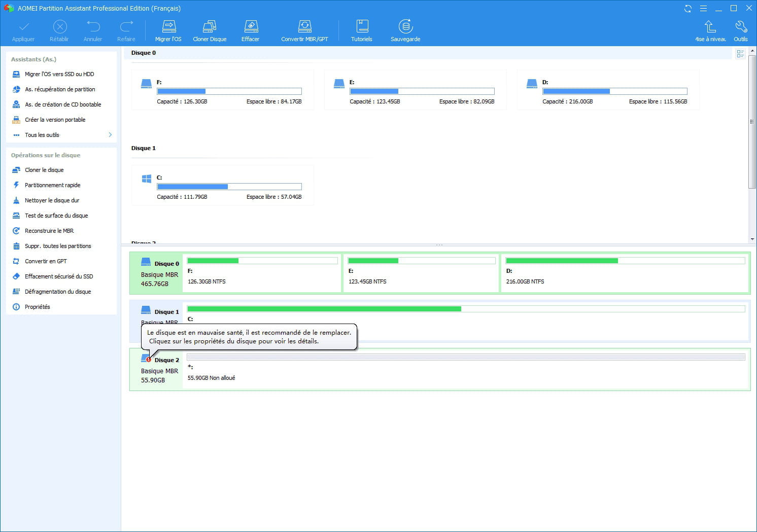Screen dimensions: 757x532
Task: Open As. récupération de partition
Action: (60, 89)
